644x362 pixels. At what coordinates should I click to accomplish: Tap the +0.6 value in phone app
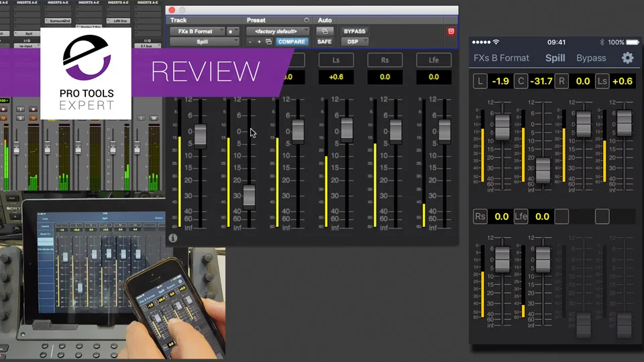pos(623,81)
